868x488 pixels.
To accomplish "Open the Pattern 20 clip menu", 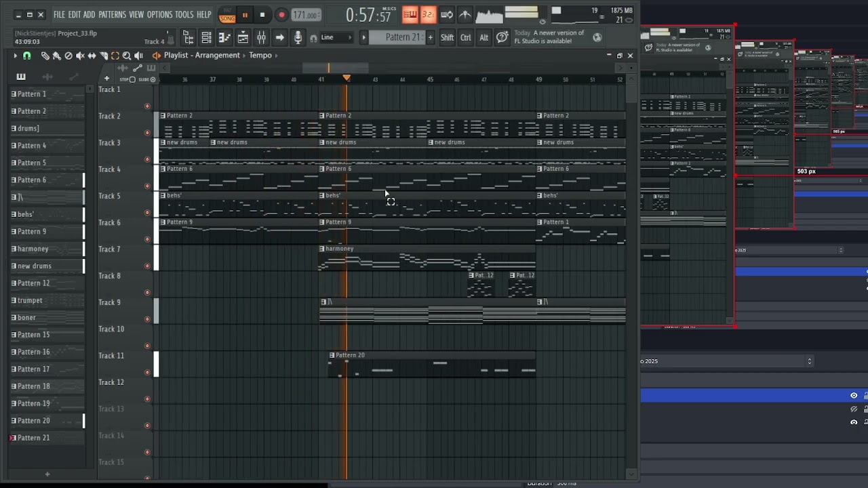I will [x=332, y=355].
